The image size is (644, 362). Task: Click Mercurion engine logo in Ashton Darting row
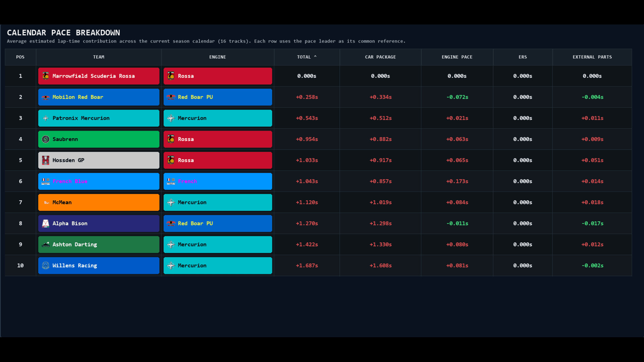tap(171, 245)
